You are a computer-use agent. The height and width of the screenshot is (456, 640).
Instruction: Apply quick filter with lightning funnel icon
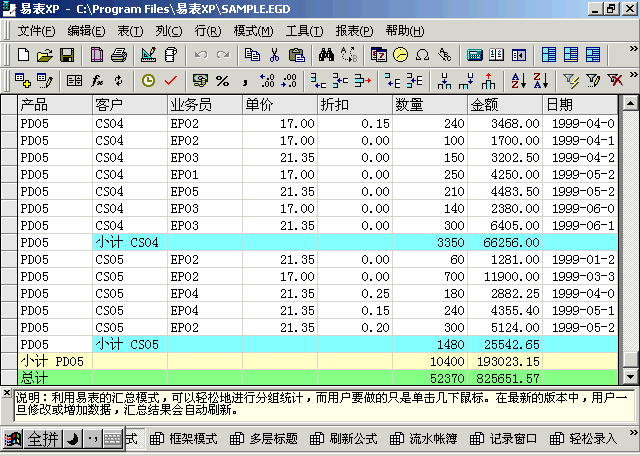(x=571, y=80)
